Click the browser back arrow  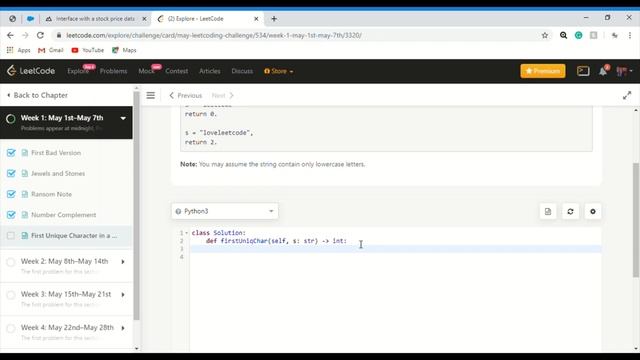click(10, 36)
